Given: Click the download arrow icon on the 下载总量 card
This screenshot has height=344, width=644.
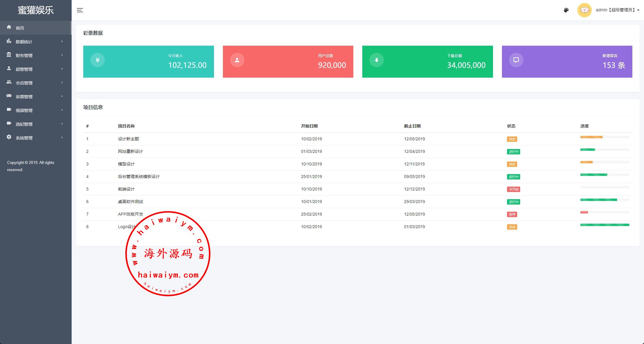Looking at the screenshot, I should (x=377, y=60).
